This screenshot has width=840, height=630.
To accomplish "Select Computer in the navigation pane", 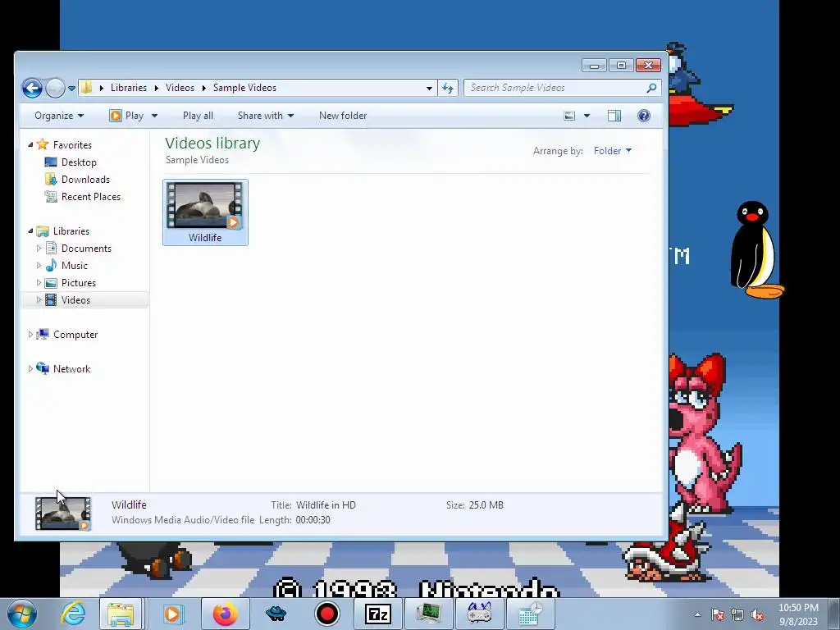I will click(75, 335).
